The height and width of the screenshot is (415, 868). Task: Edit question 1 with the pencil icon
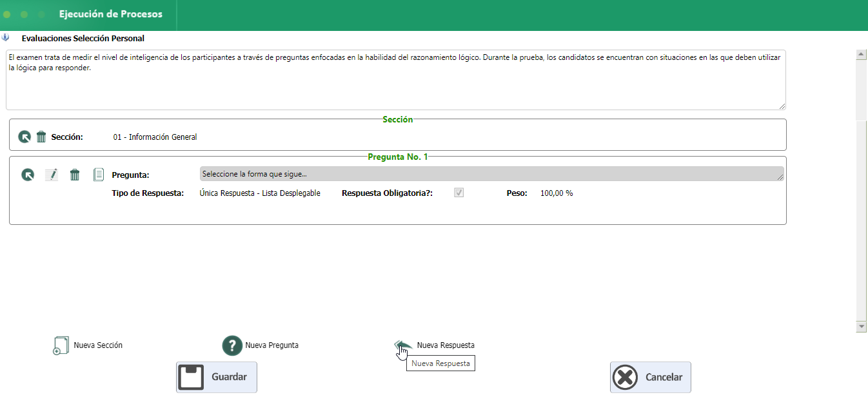click(x=52, y=175)
